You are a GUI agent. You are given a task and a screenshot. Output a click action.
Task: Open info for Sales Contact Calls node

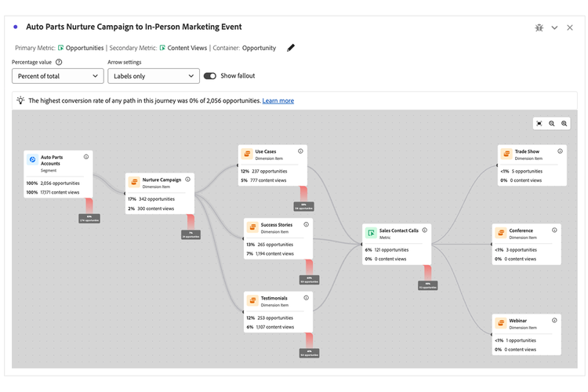pyautogui.click(x=425, y=230)
